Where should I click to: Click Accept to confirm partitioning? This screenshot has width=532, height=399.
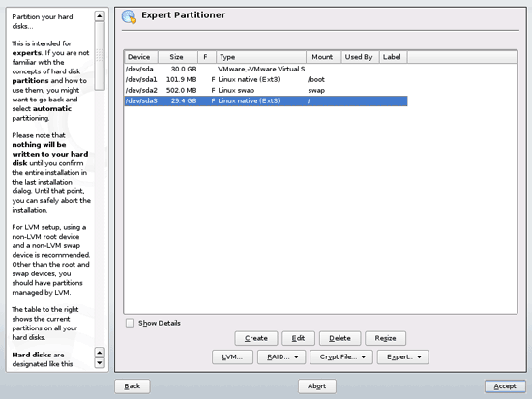pyautogui.click(x=505, y=386)
